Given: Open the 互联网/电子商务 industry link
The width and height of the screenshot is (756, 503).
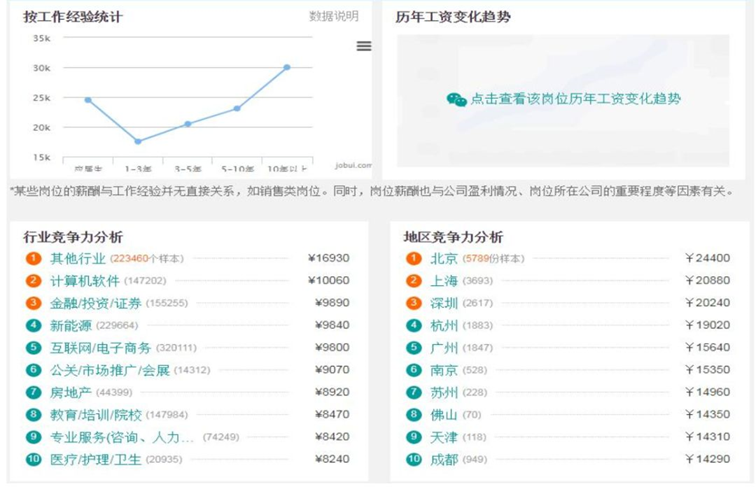Looking at the screenshot, I should click(x=101, y=348).
